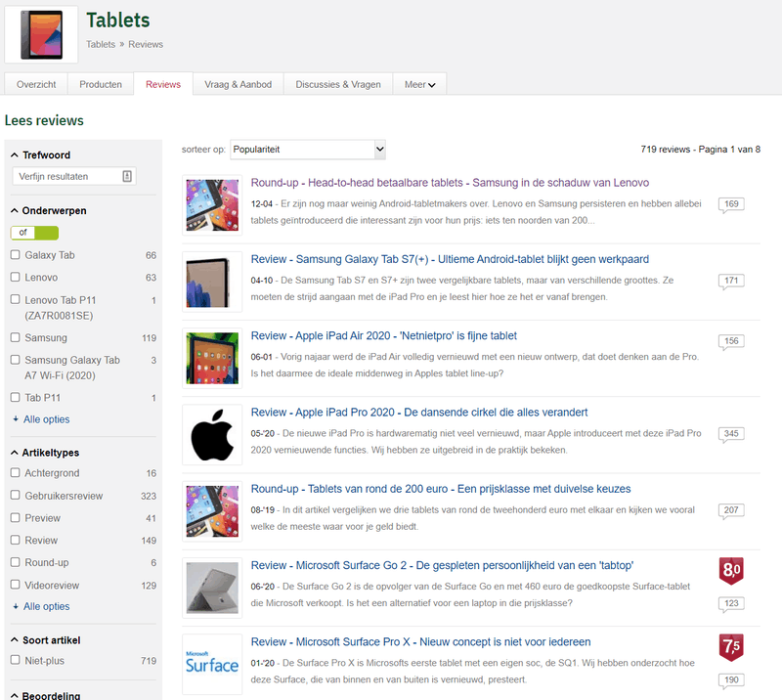Viewport: 782px width, 700px height.
Task: Click the Tablets page heading
Action: coord(118,21)
